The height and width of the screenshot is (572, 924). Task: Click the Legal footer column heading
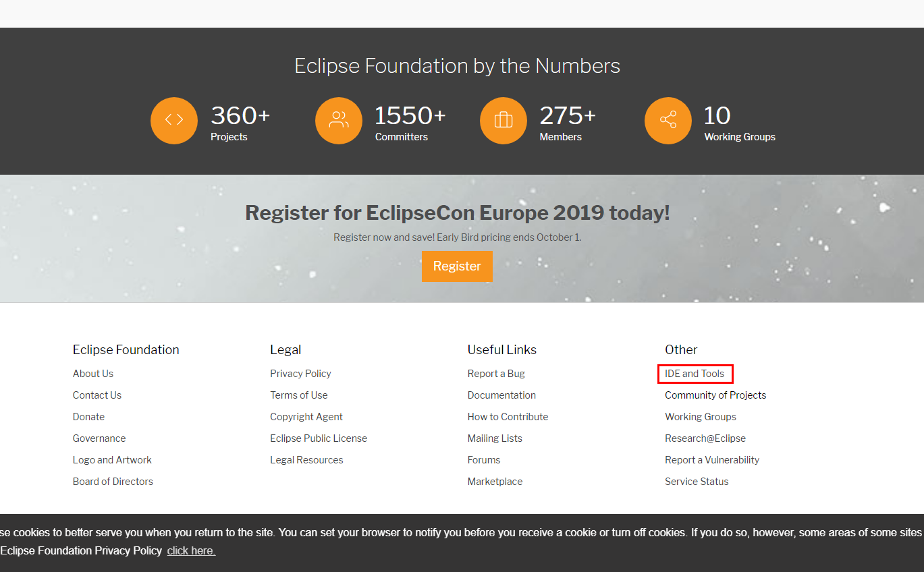pyautogui.click(x=286, y=349)
